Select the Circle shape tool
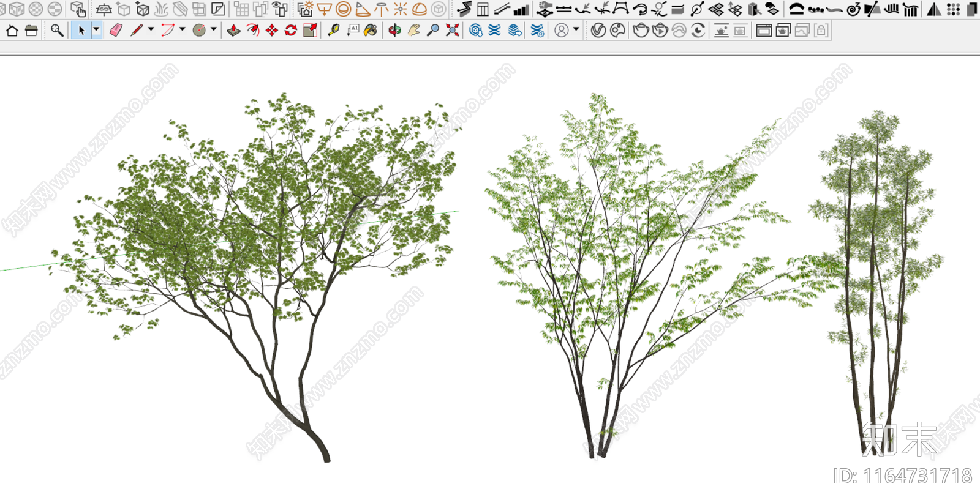This screenshot has width=980, height=500. click(199, 30)
